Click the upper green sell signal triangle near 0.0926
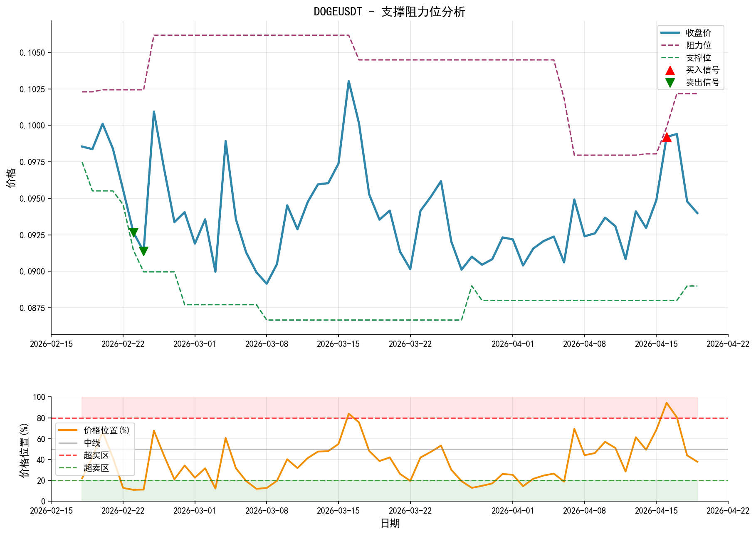 point(133,232)
